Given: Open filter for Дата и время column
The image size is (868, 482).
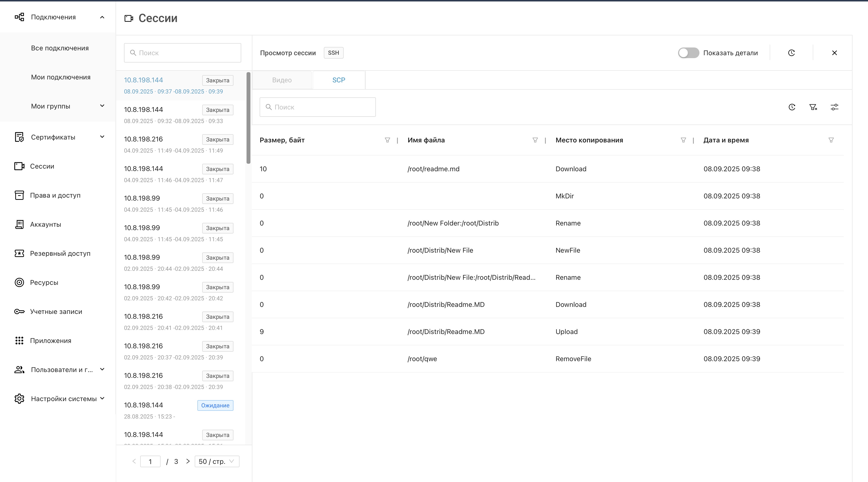Looking at the screenshot, I should tap(831, 140).
